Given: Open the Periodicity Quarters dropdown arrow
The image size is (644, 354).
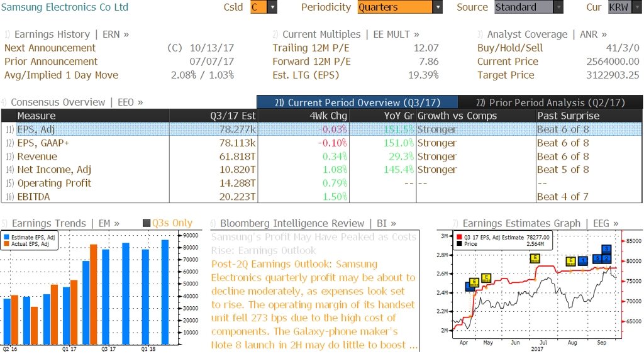Looking at the screenshot, I should (x=438, y=7).
